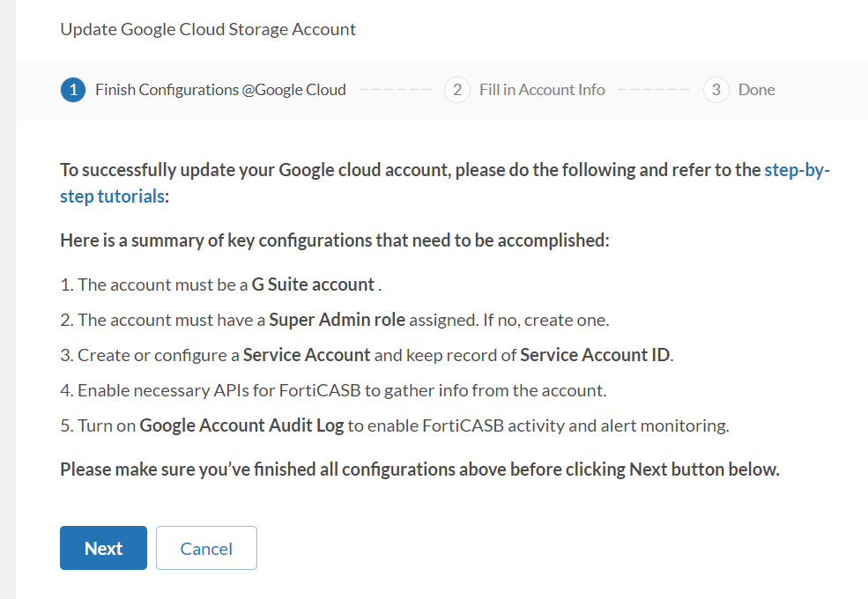Select the Finish Configurations @Google Cloud step
Viewport: 868px width, 599px height.
(221, 89)
